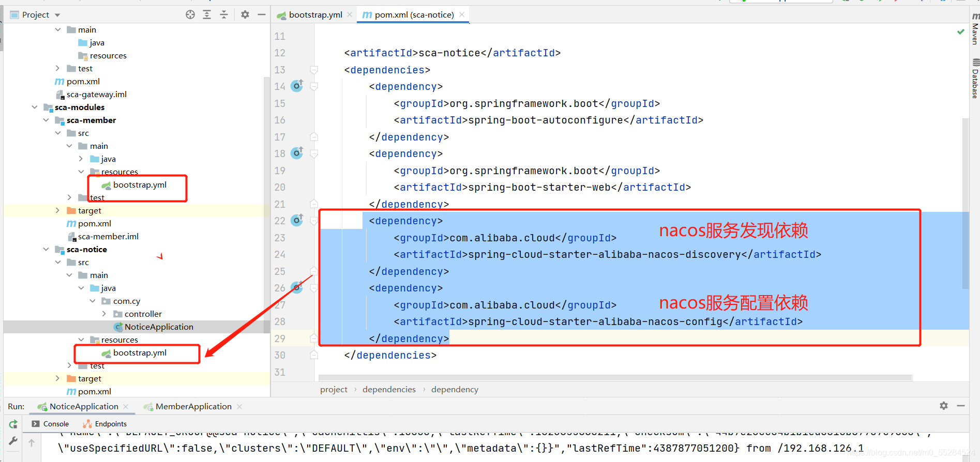Open the Project view dropdown
The height and width of the screenshot is (462, 980).
click(x=57, y=15)
